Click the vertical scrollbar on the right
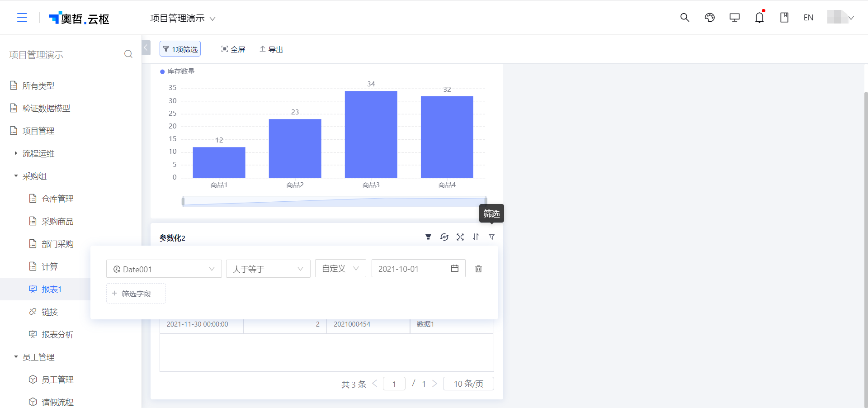This screenshot has width=868, height=408. 866,249
